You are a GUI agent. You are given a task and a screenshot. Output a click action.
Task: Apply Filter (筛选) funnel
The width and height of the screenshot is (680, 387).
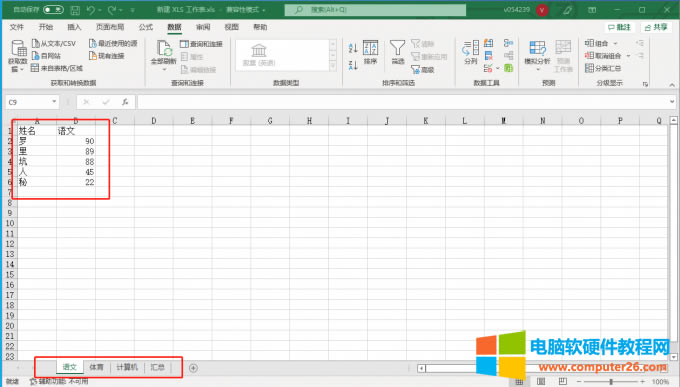[397, 52]
